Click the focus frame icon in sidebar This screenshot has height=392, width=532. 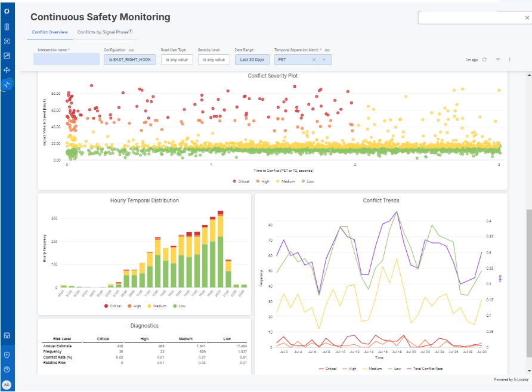tap(7, 41)
